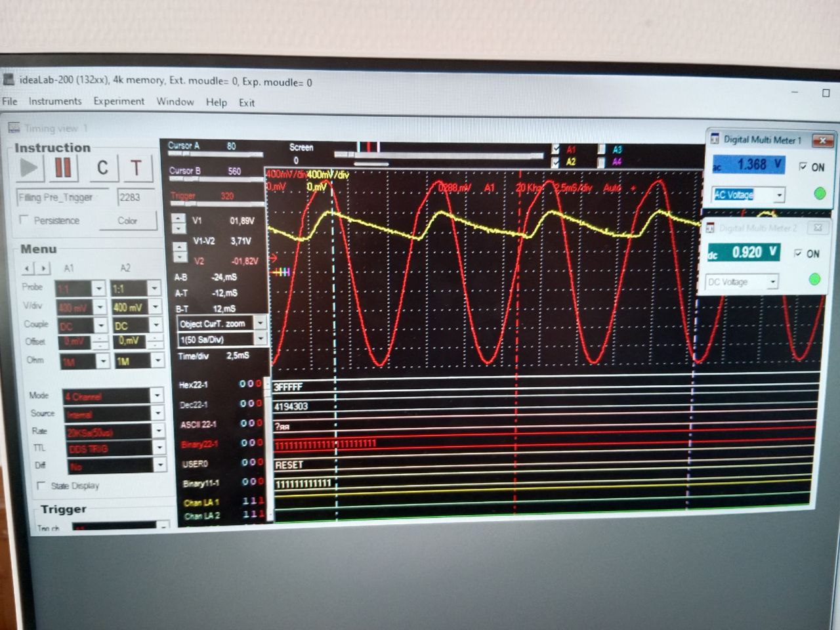Open the Help menu

[216, 102]
